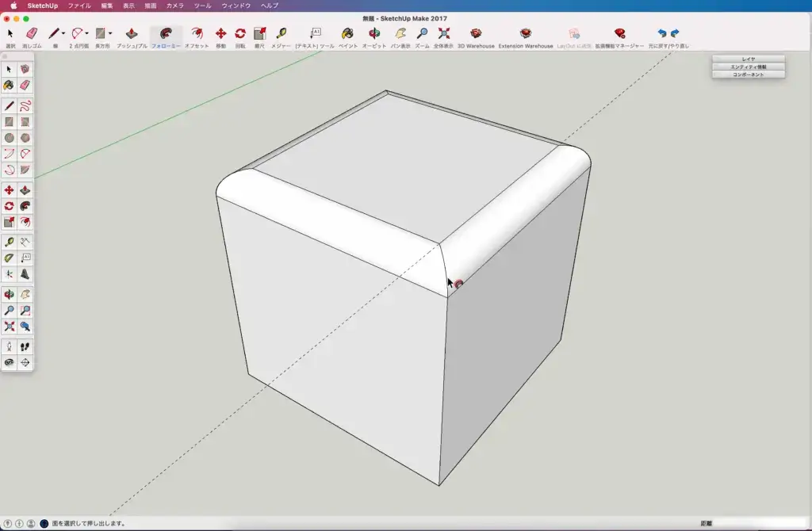This screenshot has height=531, width=812.
Task: Select Position Camera tool in left palette
Action: pos(9,346)
